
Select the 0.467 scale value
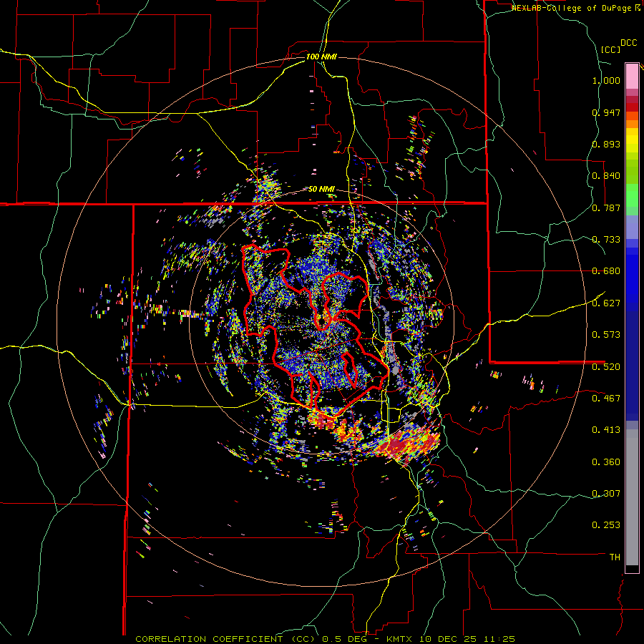point(606,398)
